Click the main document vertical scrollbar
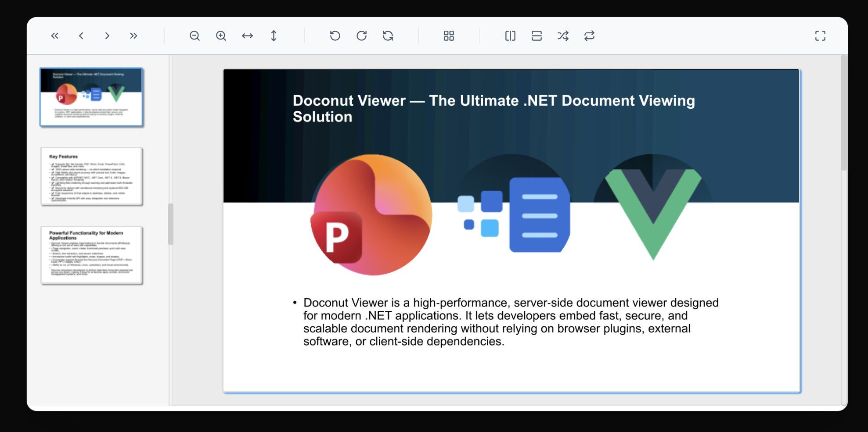 [844, 113]
